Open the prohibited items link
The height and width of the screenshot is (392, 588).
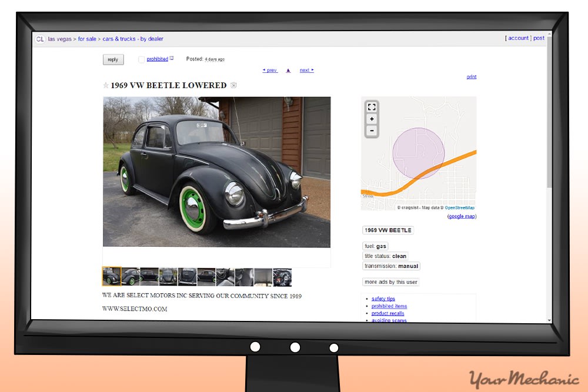tap(389, 306)
